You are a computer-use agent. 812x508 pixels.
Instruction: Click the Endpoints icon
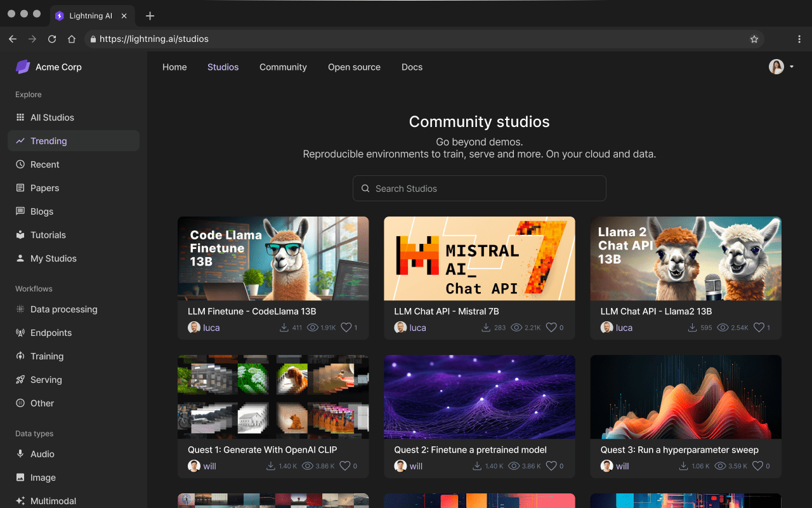click(20, 333)
